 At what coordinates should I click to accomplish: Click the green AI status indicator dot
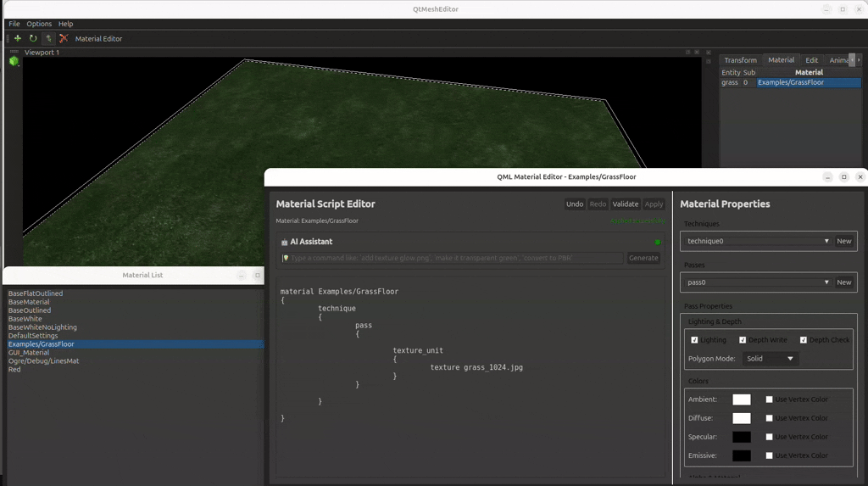tap(658, 243)
